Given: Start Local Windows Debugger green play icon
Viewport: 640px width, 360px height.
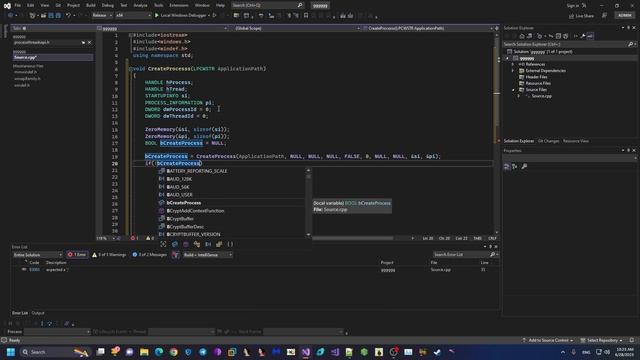Looking at the screenshot, I should (x=157, y=16).
